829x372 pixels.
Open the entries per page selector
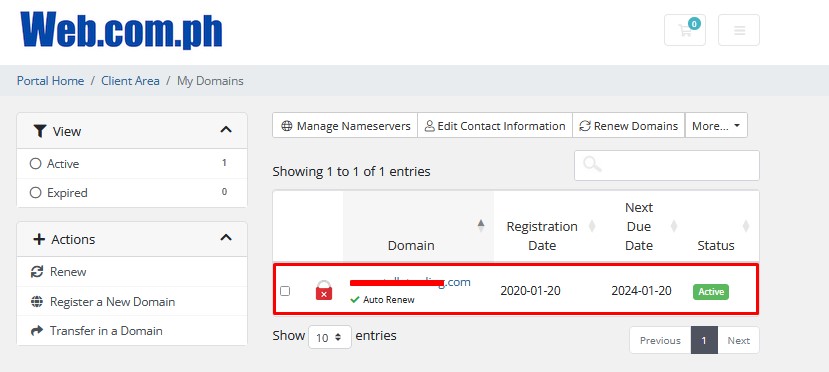(330, 337)
